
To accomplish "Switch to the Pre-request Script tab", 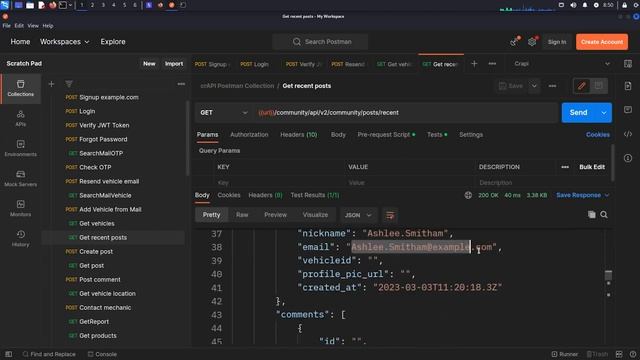I will tap(386, 135).
